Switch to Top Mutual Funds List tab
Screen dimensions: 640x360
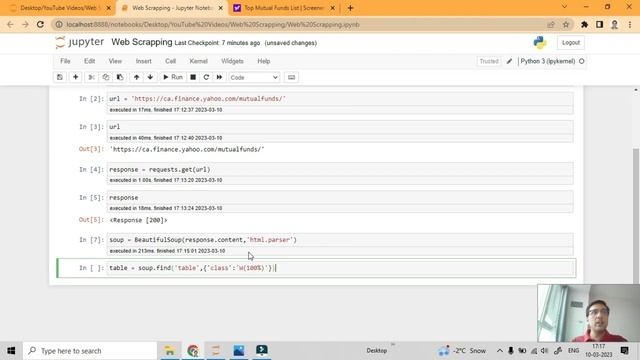click(284, 8)
